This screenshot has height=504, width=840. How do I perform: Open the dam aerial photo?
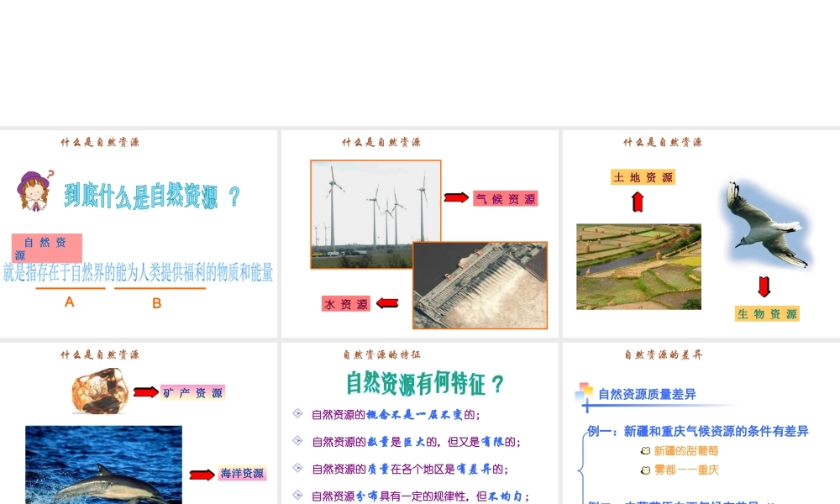tap(480, 285)
